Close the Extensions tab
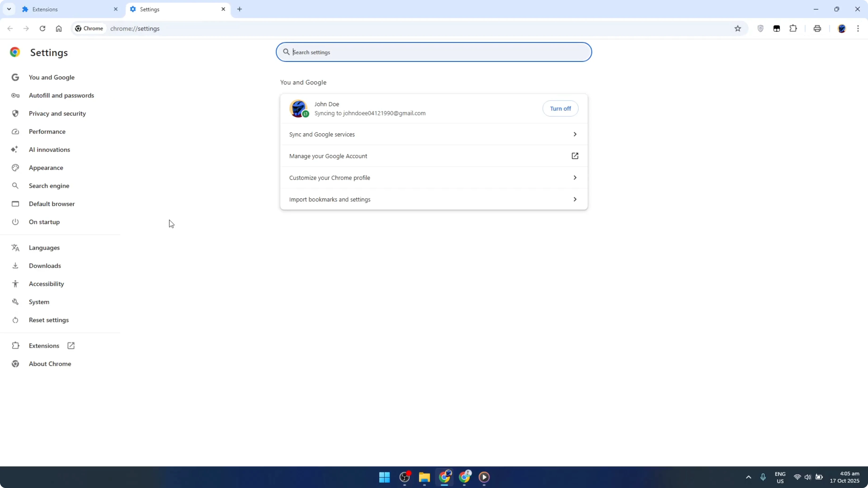The width and height of the screenshot is (868, 488). 116,9
